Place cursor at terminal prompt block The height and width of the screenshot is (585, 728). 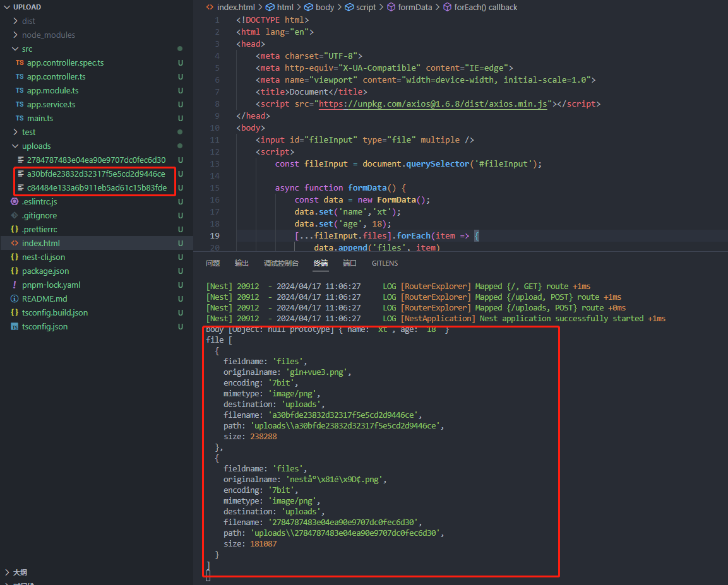coord(208,576)
